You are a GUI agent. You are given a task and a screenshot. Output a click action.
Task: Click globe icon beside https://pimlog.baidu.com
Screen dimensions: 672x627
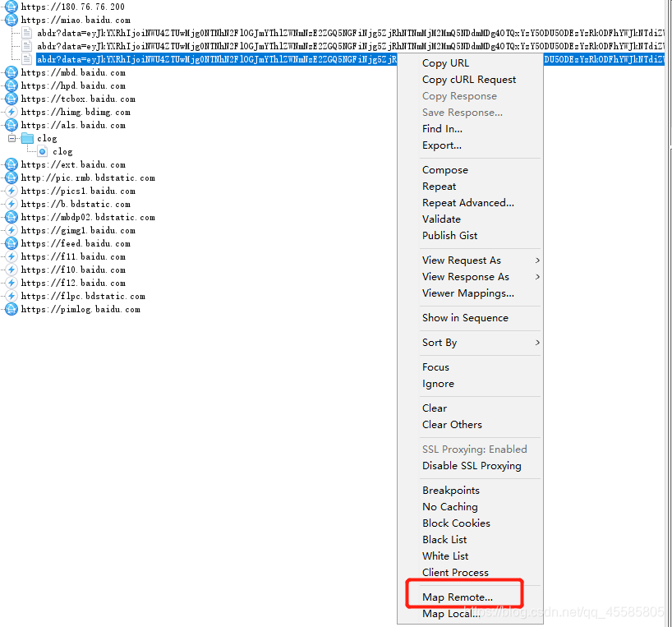click(x=12, y=309)
